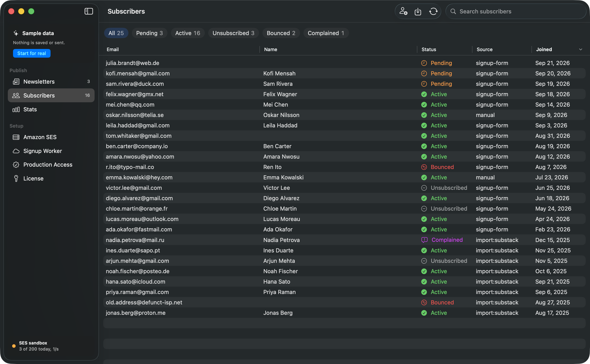Sort by the Email column header
The image size is (590, 364).
(113, 49)
